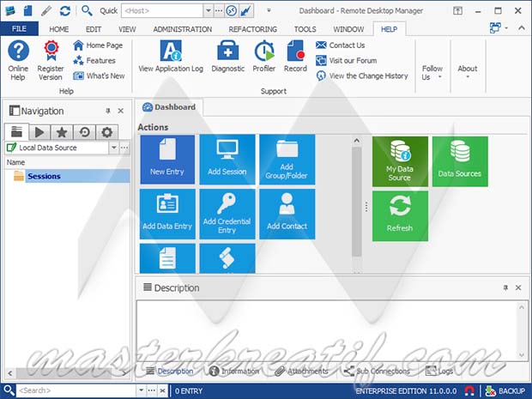Select the Sub Connections bottom tab
This screenshot has width=532, height=399.
(377, 372)
